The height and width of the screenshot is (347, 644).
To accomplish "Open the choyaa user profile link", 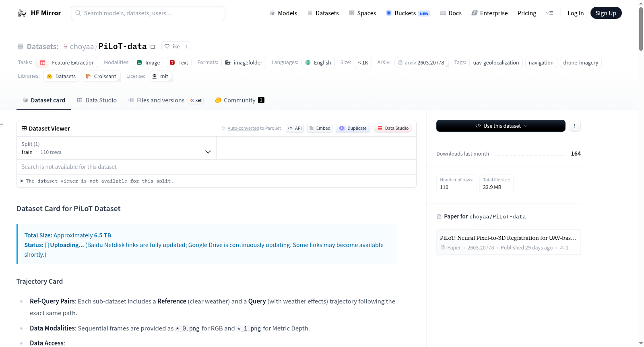I will [82, 47].
